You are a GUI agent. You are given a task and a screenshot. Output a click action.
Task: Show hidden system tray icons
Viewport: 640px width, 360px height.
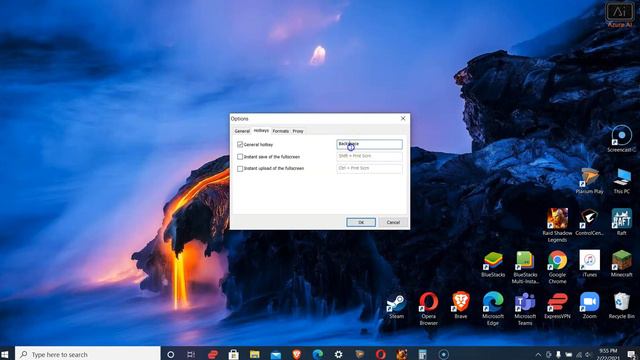pos(538,355)
